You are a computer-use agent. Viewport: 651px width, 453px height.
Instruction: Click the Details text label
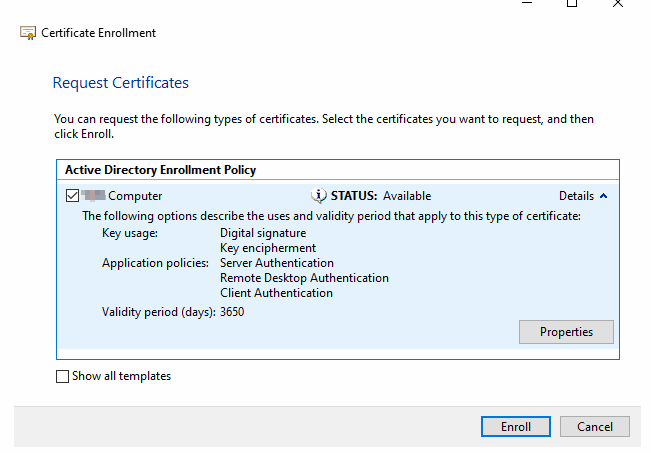(x=576, y=196)
